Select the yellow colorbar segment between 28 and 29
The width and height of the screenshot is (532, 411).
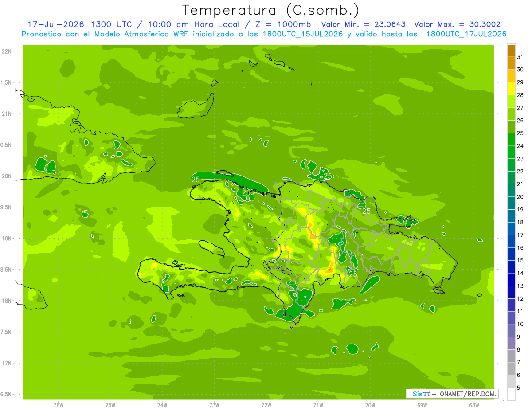click(x=511, y=89)
